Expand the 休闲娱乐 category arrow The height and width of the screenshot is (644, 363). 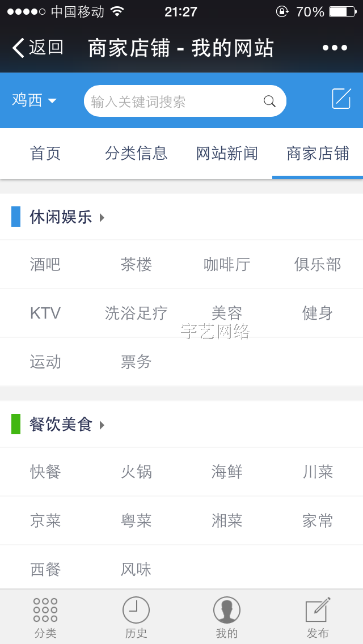[101, 217]
